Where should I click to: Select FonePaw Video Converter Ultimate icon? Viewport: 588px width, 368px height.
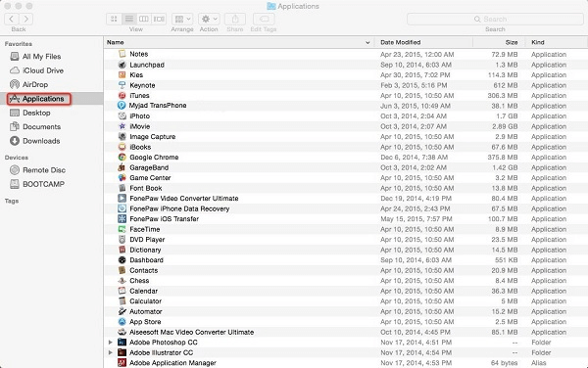point(122,198)
